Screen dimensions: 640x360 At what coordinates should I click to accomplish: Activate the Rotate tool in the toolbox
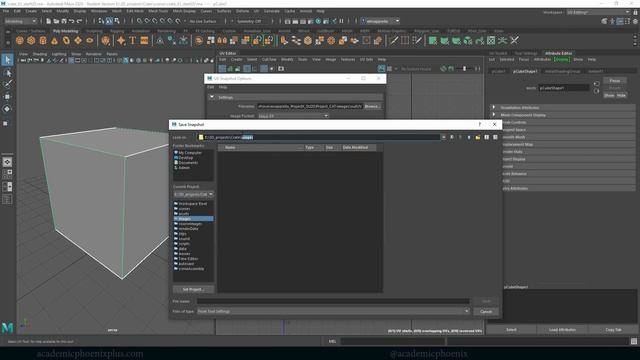point(7,109)
